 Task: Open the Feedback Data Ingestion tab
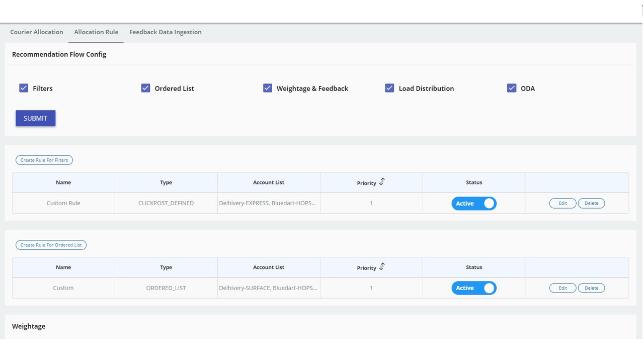(165, 32)
